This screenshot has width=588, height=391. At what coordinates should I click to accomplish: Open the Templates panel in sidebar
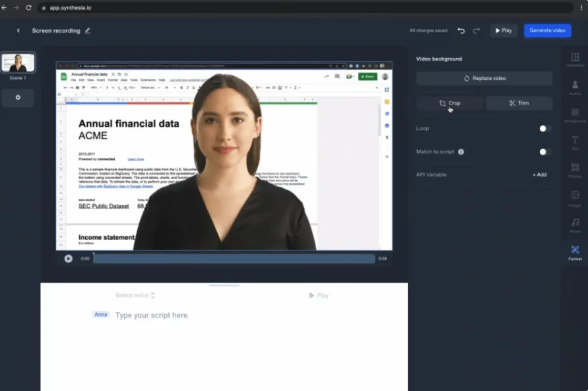click(575, 59)
